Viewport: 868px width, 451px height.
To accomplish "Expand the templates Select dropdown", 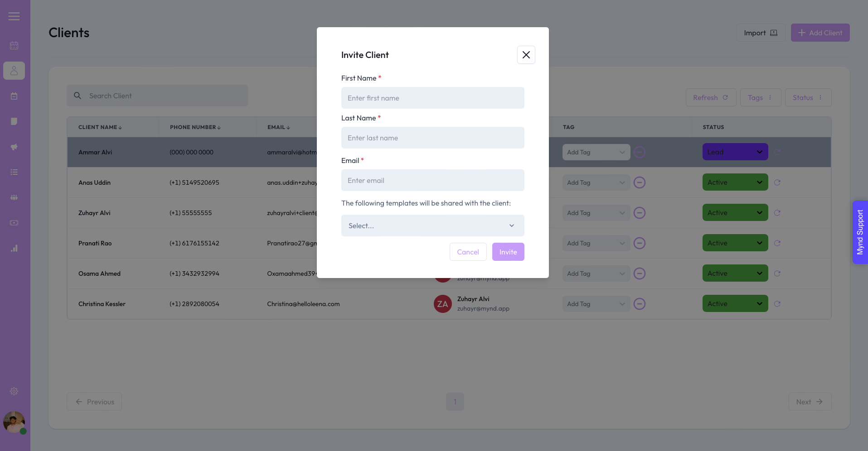I will click(432, 225).
